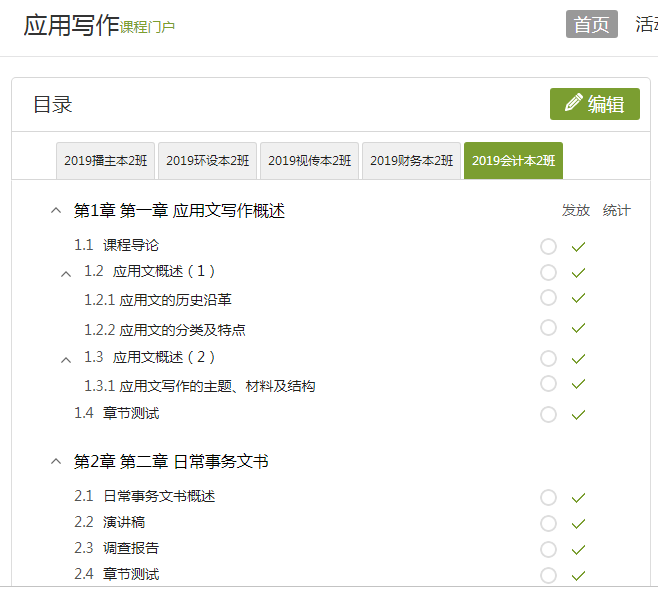Open the 课程门户 link
This screenshot has height=591, width=658.
pyautogui.click(x=147, y=27)
